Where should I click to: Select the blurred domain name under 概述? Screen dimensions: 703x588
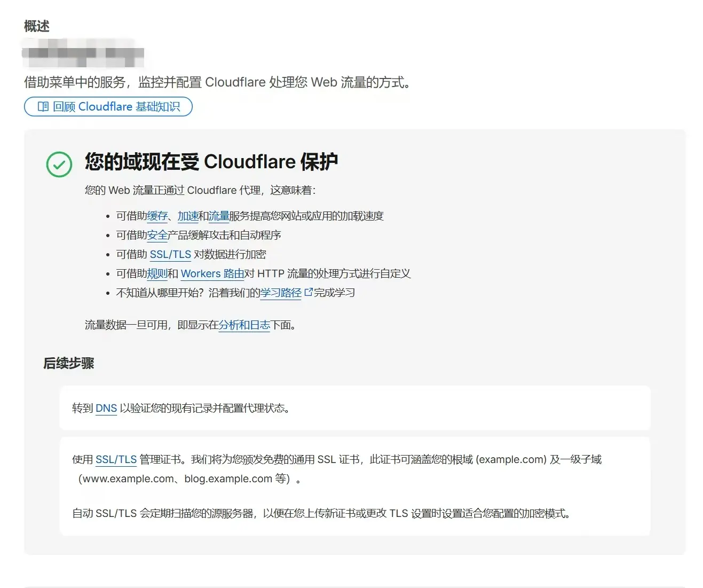[83, 53]
